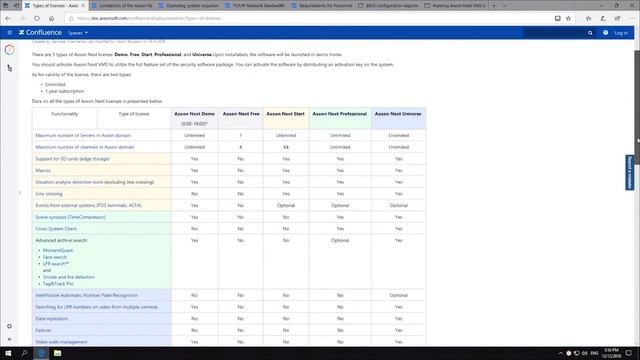Switch to the Running Axxon Next VMS tab
The height and width of the screenshot is (360, 640).
click(455, 6)
